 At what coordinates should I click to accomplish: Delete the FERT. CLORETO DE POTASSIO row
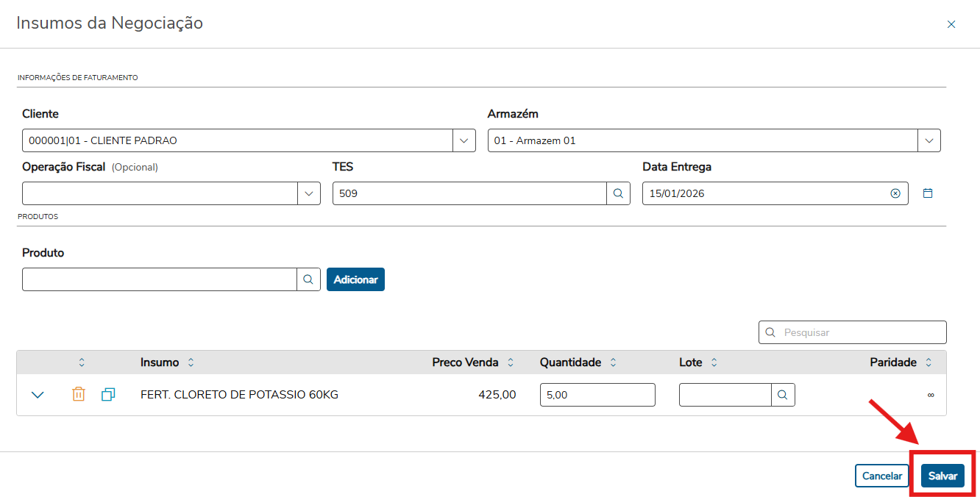click(x=79, y=395)
